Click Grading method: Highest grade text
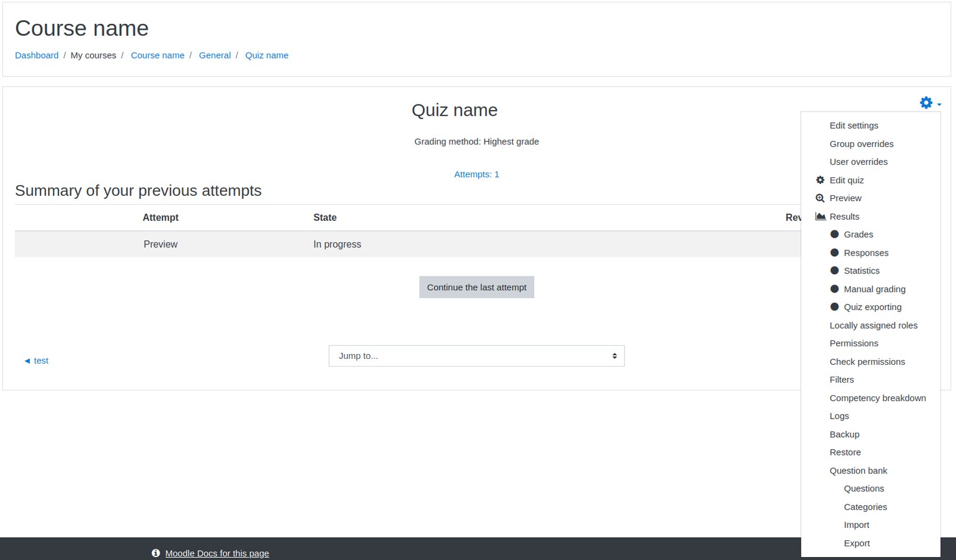956x560 pixels. click(x=476, y=141)
